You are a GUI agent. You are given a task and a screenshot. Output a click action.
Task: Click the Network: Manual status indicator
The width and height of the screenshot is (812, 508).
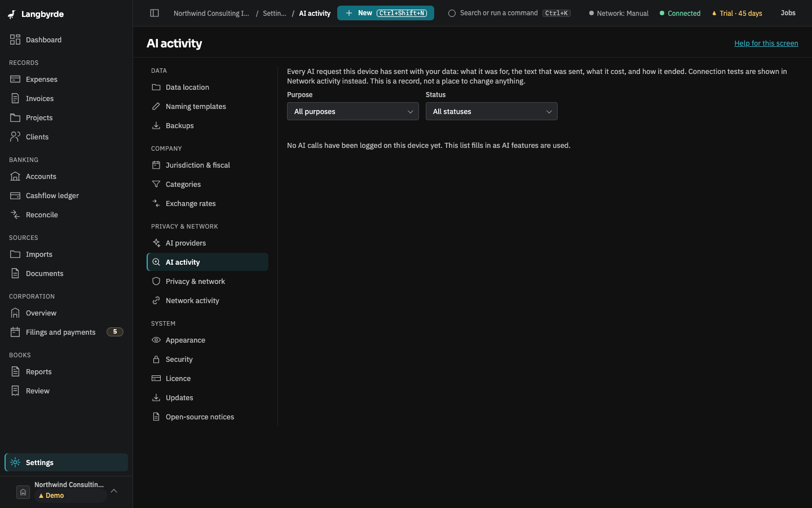pyautogui.click(x=619, y=13)
